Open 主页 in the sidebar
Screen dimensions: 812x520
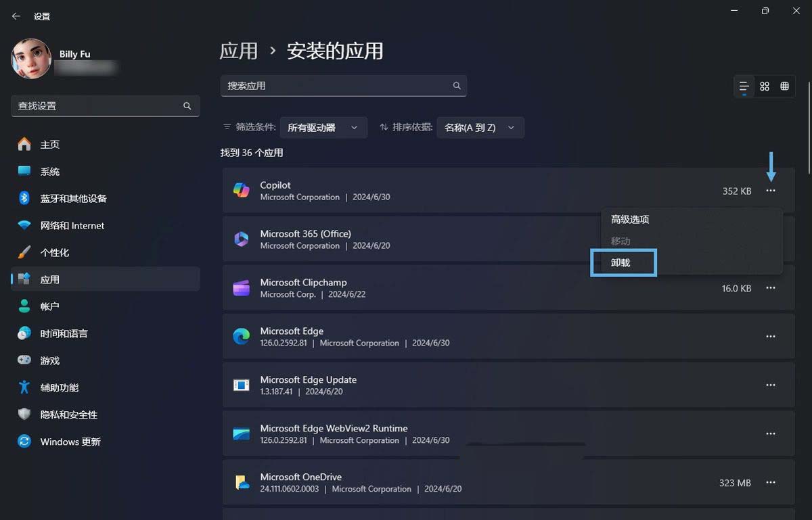[x=106, y=144]
